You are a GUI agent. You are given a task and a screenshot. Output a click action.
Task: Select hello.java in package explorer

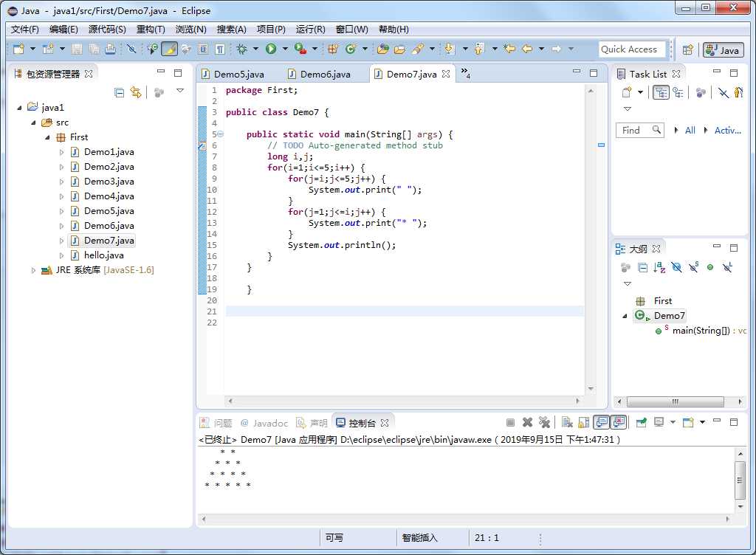pos(103,255)
